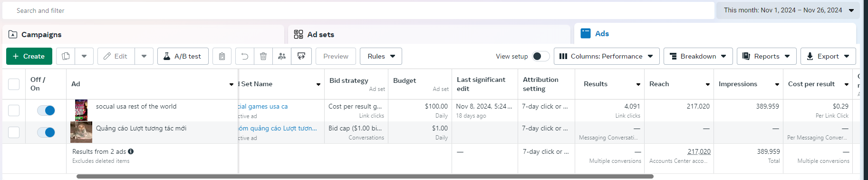Click the Impressions column sort arrow
Screen dimensions: 868x180
pyautogui.click(x=777, y=84)
